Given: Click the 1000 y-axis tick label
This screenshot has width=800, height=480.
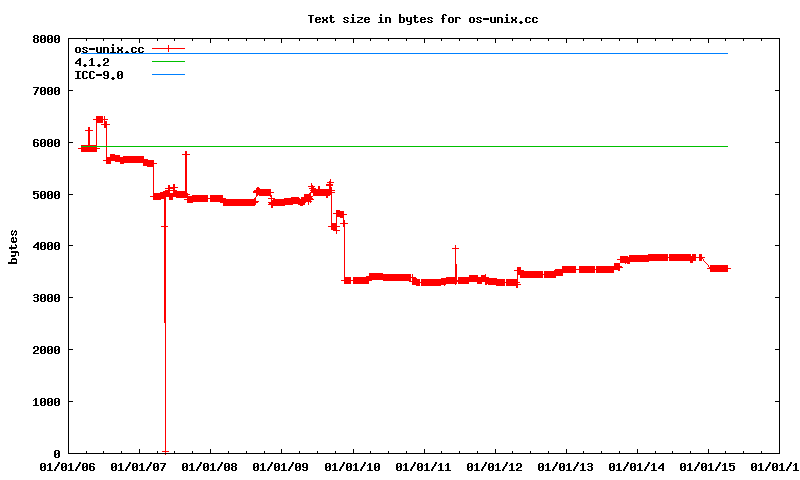Looking at the screenshot, I should click(x=46, y=402).
